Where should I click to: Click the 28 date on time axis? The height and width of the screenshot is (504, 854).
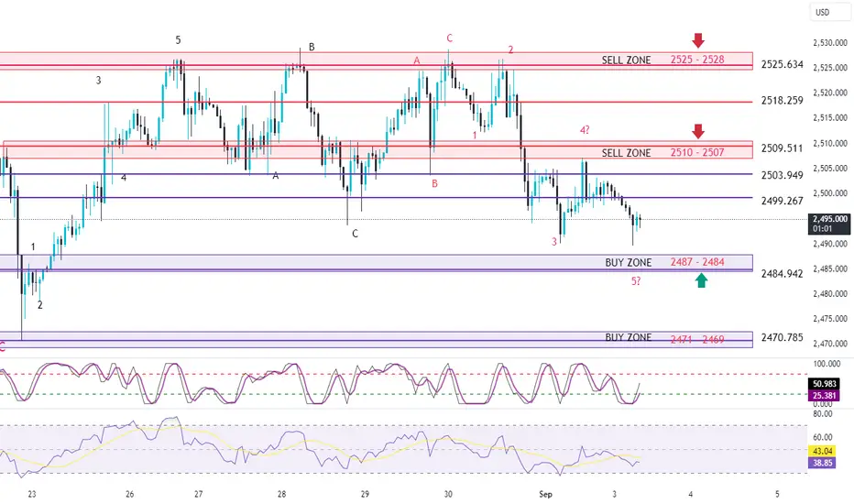(281, 494)
